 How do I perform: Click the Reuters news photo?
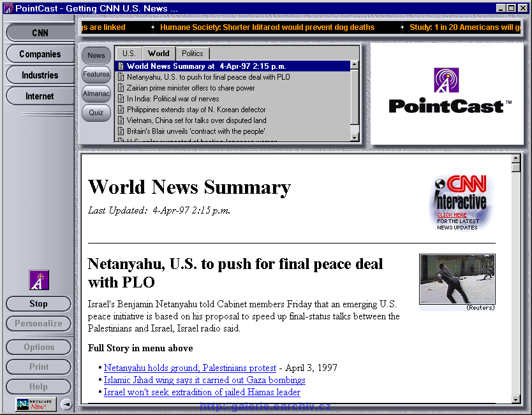457,279
